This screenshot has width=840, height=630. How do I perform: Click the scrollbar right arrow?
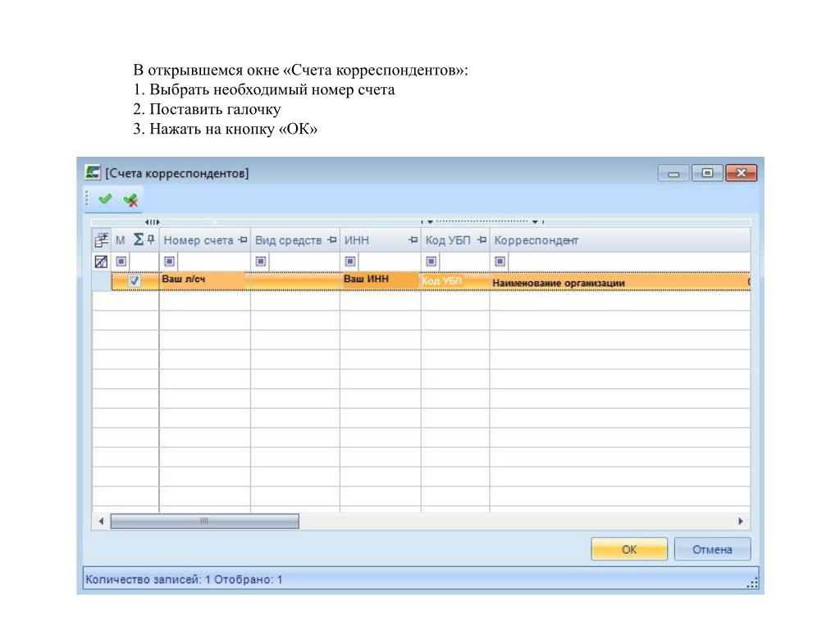tap(741, 521)
